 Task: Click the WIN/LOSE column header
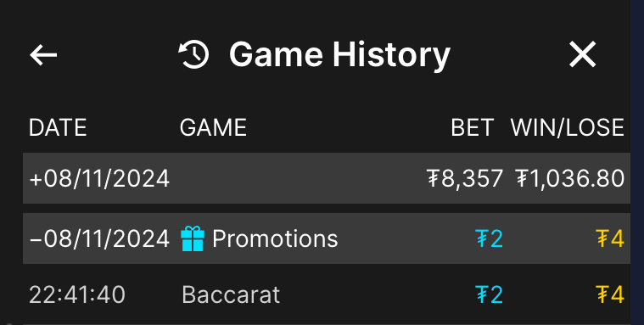(x=567, y=127)
